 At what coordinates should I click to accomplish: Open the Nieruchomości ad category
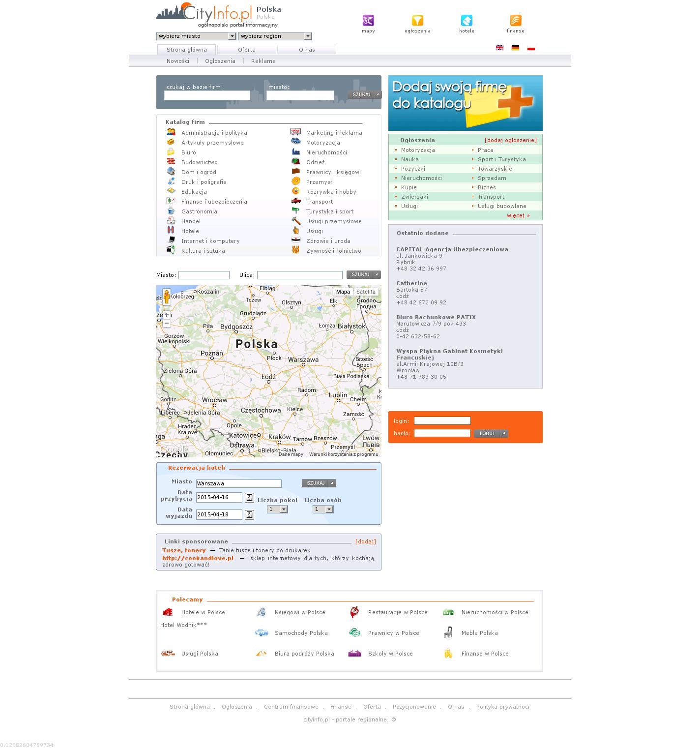[421, 178]
